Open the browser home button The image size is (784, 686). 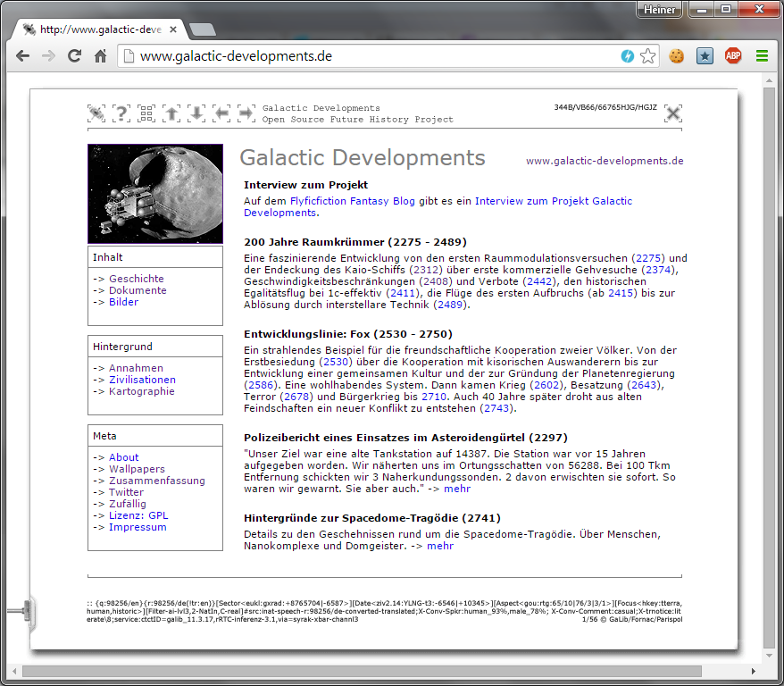tap(101, 56)
